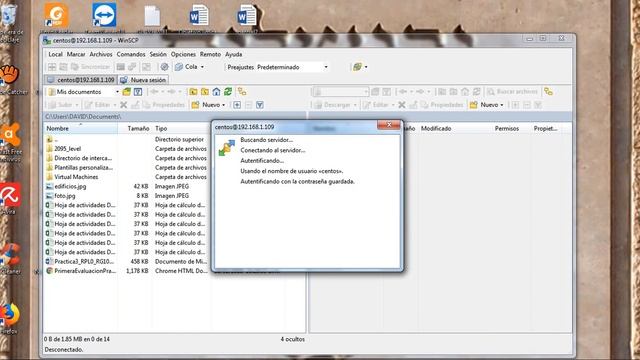Click the local selection filter funnel icon

pyautogui.click(x=260, y=105)
